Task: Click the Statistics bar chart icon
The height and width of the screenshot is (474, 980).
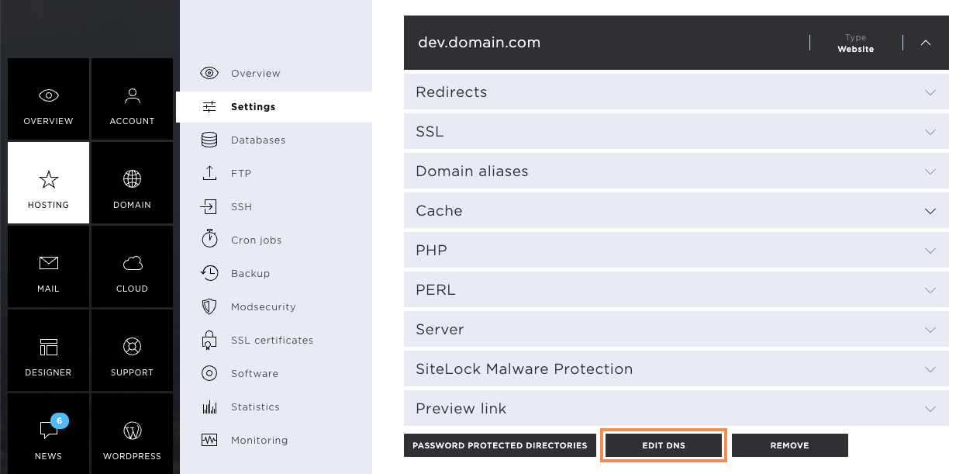Action: click(x=209, y=407)
